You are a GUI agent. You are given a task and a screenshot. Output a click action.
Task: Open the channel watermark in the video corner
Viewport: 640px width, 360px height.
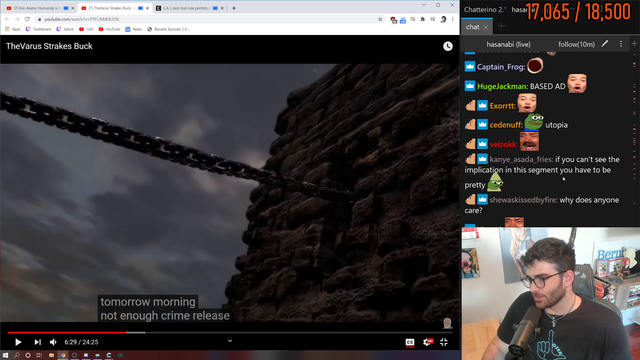click(447, 323)
